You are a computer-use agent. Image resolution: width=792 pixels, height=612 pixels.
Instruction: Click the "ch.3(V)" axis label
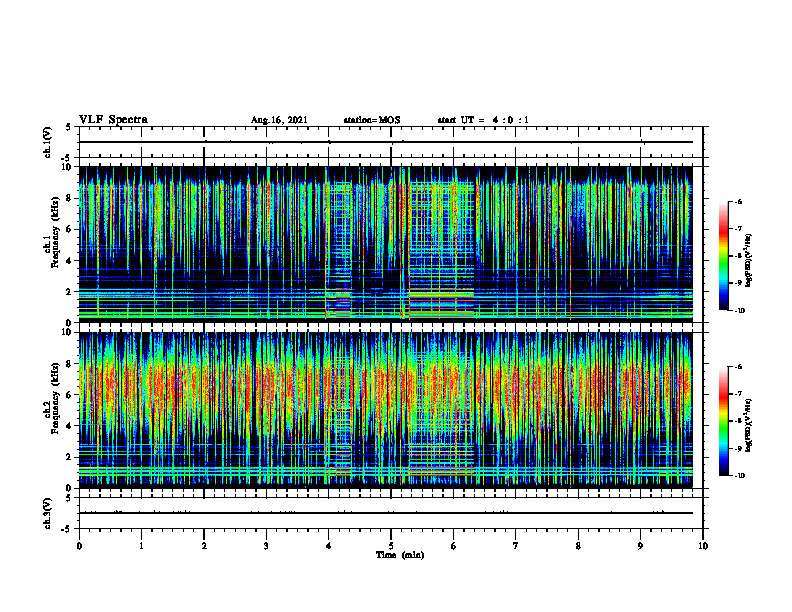(x=48, y=513)
